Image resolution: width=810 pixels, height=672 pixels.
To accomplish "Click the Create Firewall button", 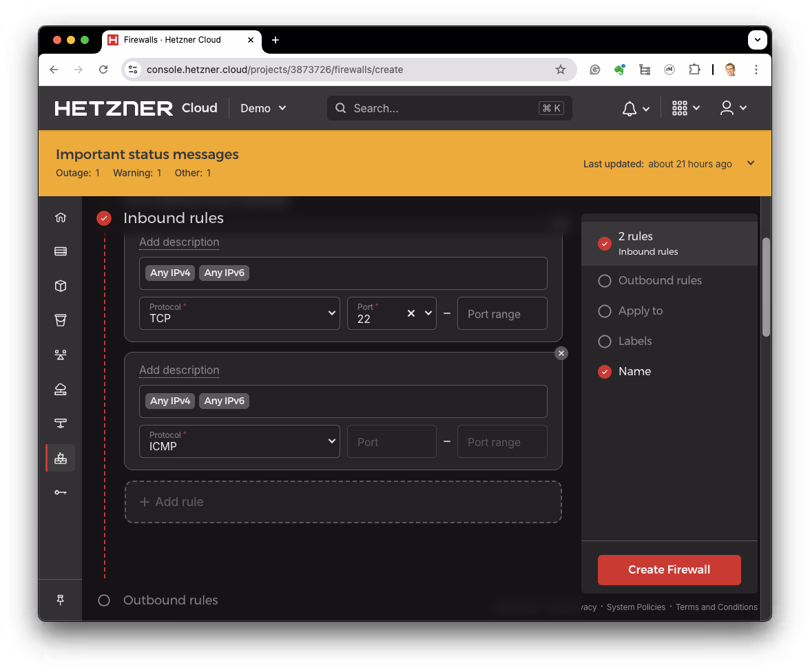I will 669,569.
